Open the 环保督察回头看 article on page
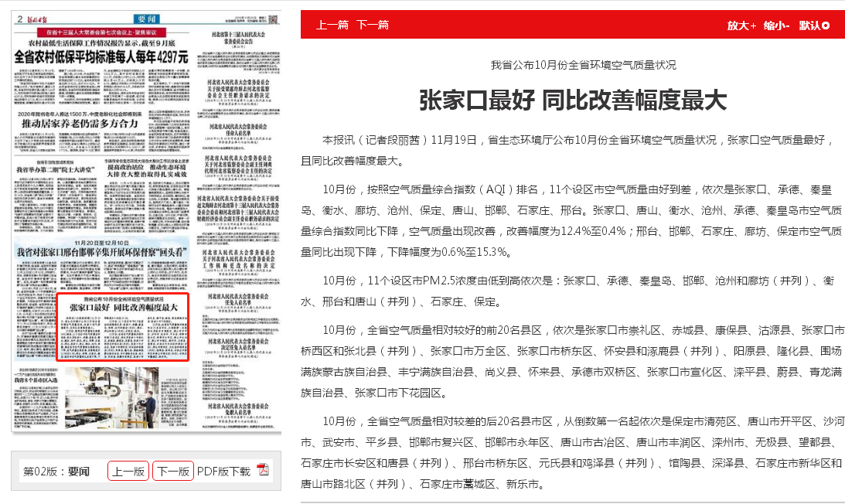 point(102,252)
